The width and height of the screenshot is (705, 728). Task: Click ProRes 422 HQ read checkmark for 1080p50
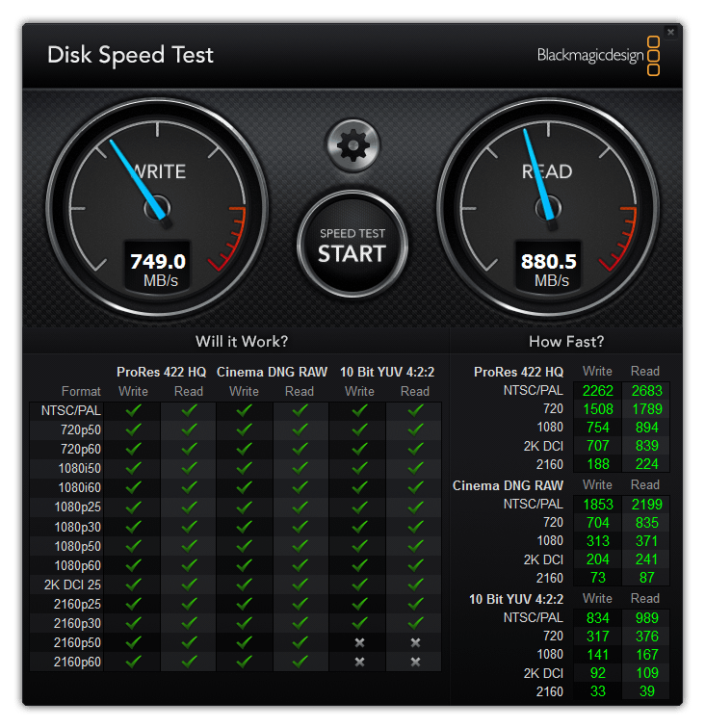pos(189,546)
